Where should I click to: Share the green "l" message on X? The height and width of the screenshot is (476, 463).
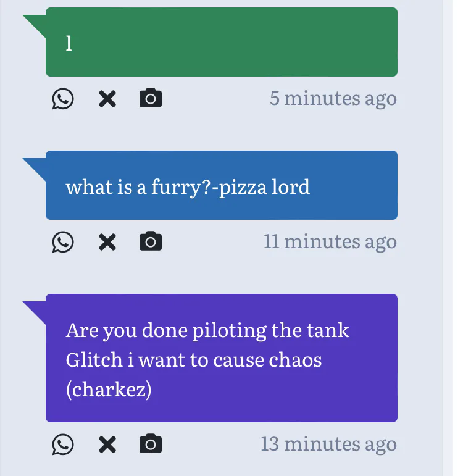(107, 99)
